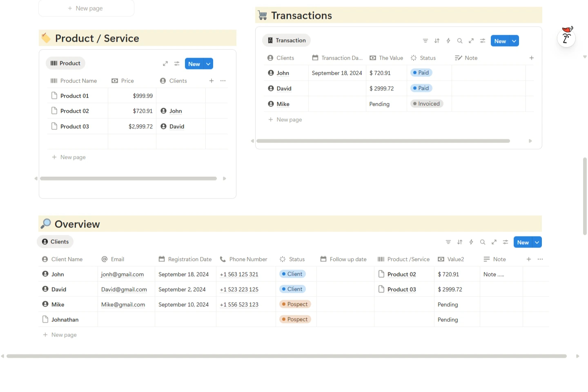Toggle Mike's Invoiced status tag
Viewport: 588px width, 392px height.
(426, 103)
